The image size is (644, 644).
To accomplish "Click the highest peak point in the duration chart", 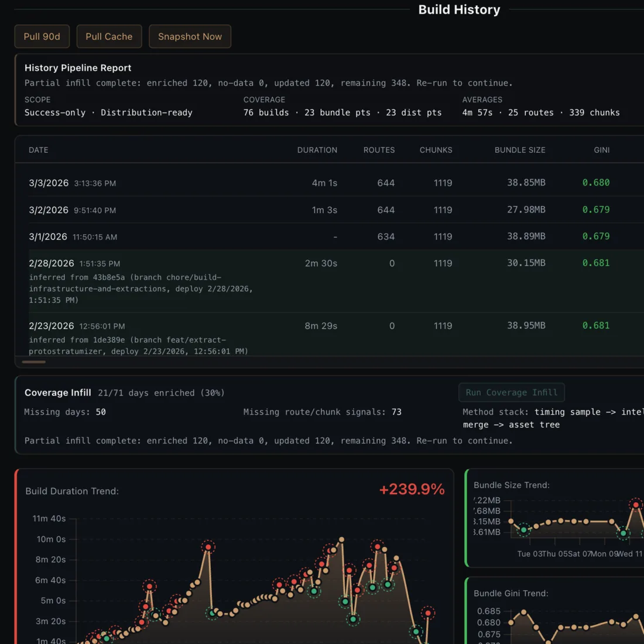I will 341,540.
